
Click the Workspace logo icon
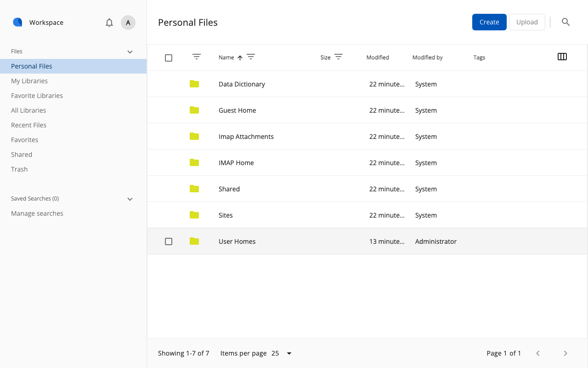(17, 22)
